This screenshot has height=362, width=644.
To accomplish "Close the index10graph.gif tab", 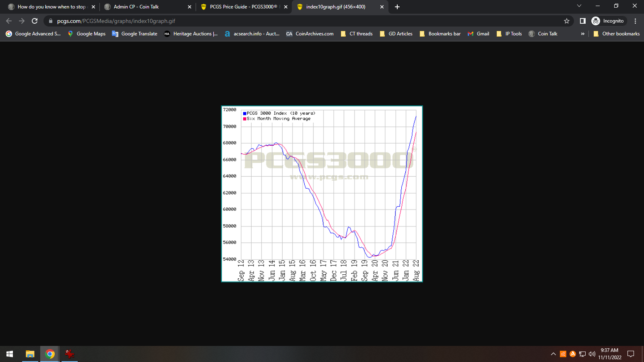I will pyautogui.click(x=382, y=7).
